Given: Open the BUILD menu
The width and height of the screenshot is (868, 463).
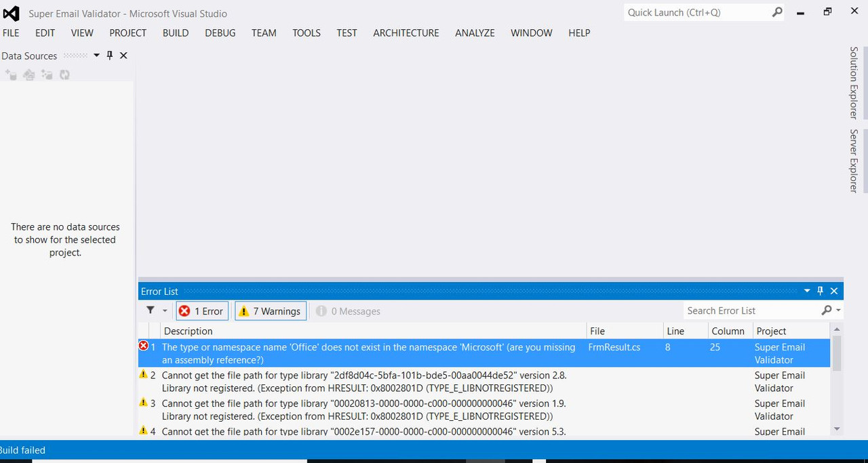Looking at the screenshot, I should coord(176,33).
